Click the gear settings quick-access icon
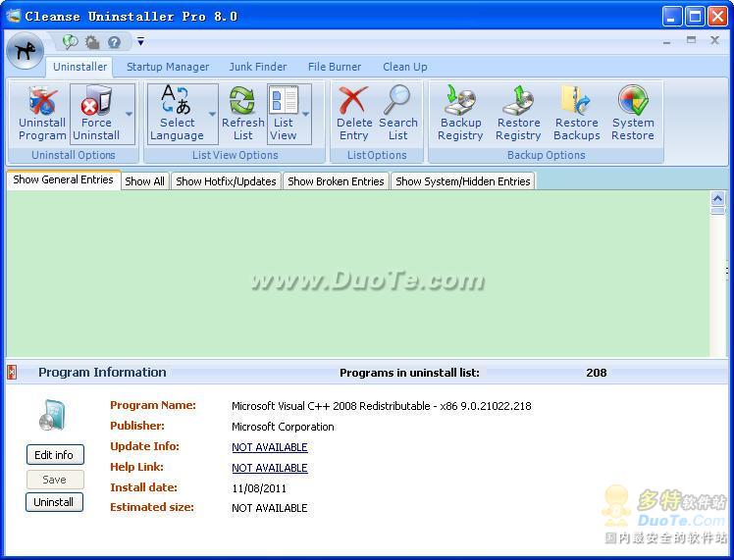The image size is (734, 560). (92, 42)
